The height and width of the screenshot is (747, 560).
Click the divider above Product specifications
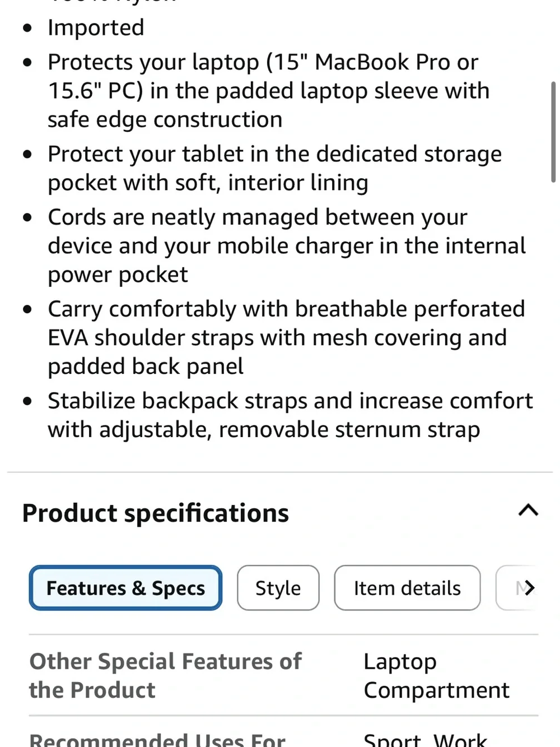(x=280, y=472)
